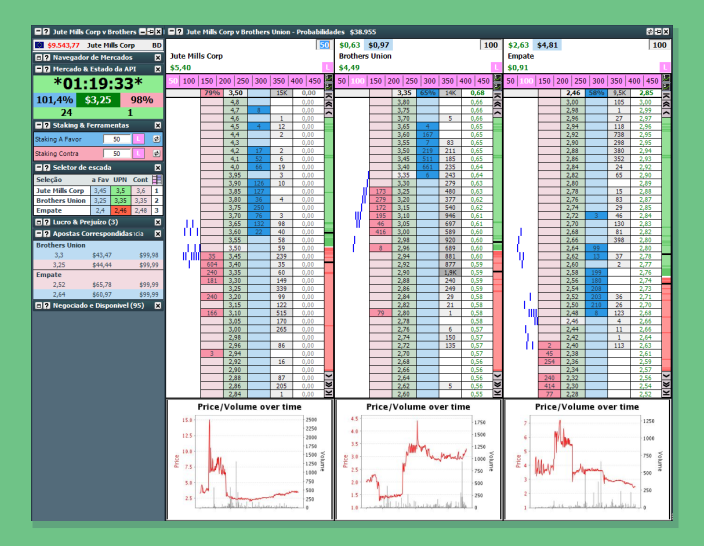Expand the Navegador de Mercados panel
Screen dimensions: 704x546
(x=39, y=57)
